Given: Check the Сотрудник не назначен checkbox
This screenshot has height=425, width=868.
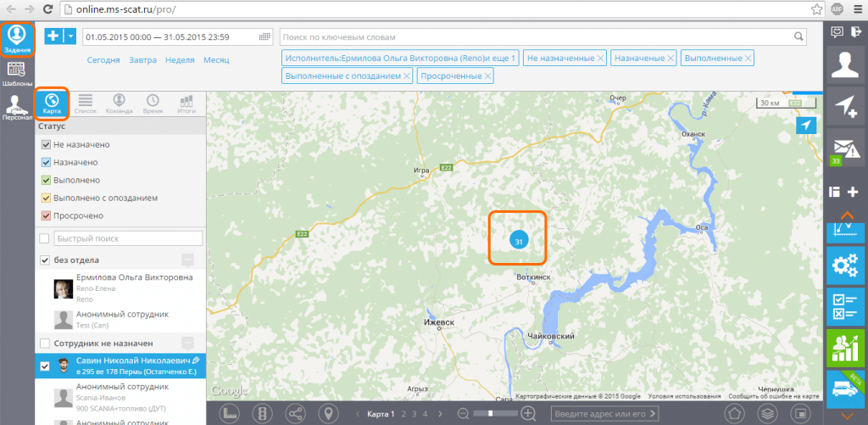Looking at the screenshot, I should click(45, 344).
